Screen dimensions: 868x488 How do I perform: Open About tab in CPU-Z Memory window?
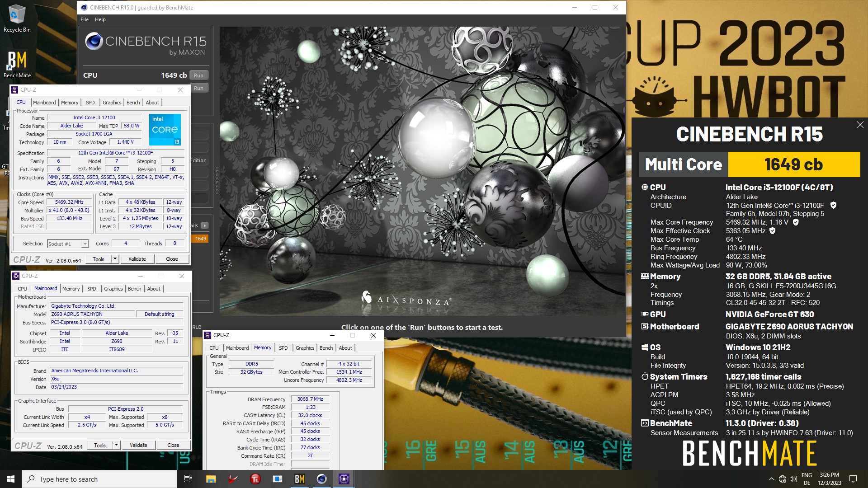tap(345, 348)
